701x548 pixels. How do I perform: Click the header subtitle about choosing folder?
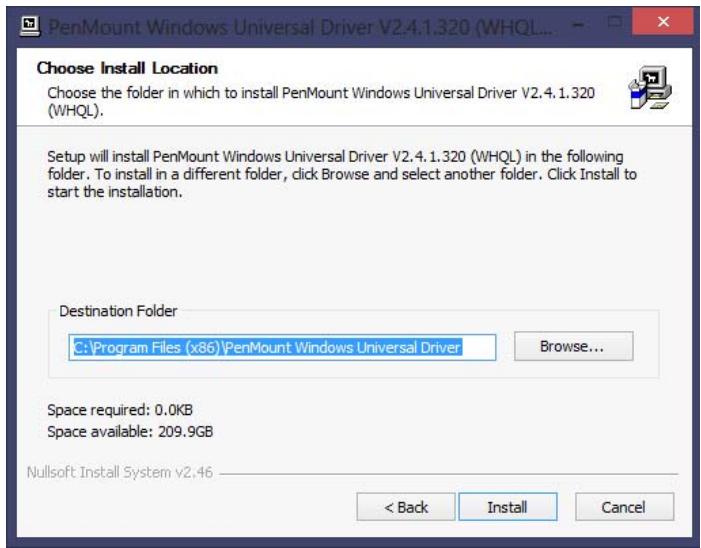coord(321,101)
